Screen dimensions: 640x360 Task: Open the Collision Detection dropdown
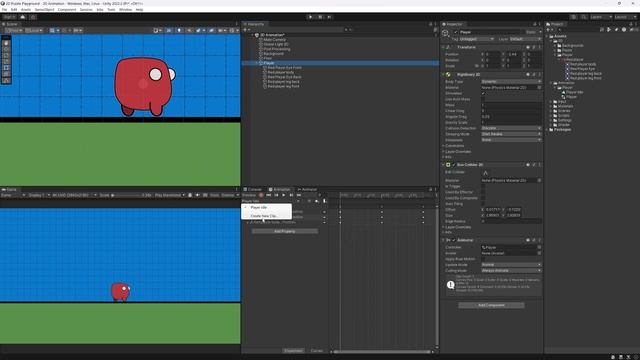point(511,128)
